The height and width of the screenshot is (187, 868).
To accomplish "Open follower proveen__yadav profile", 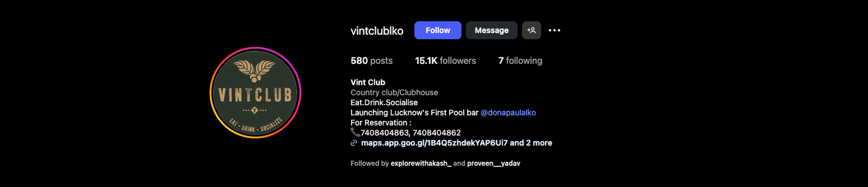I will 494,164.
